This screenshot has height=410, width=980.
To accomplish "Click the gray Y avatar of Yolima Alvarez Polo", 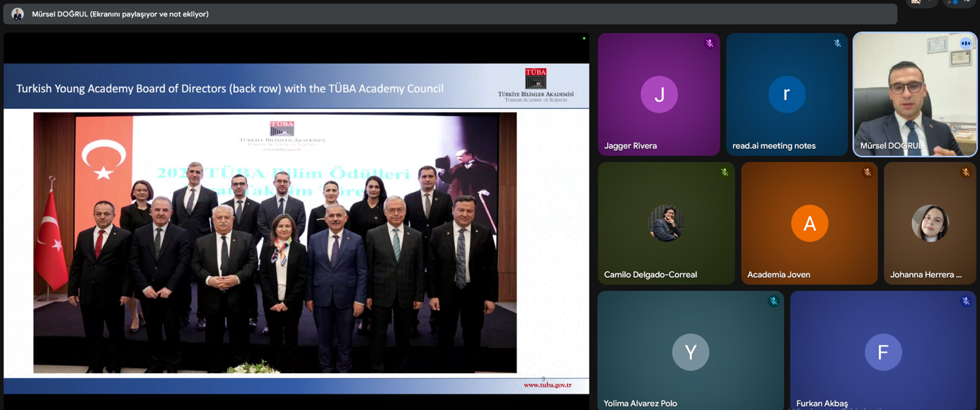I will [690, 352].
